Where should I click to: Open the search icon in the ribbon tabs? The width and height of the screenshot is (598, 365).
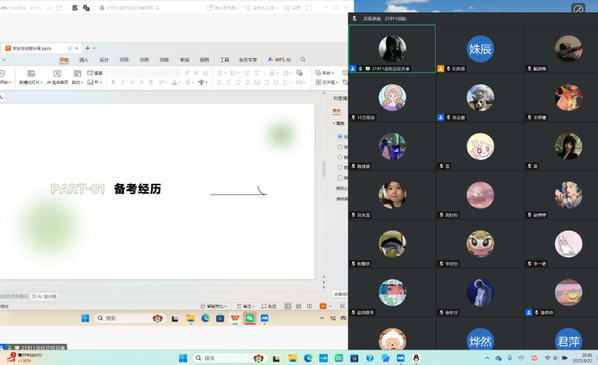pyautogui.click(x=303, y=59)
